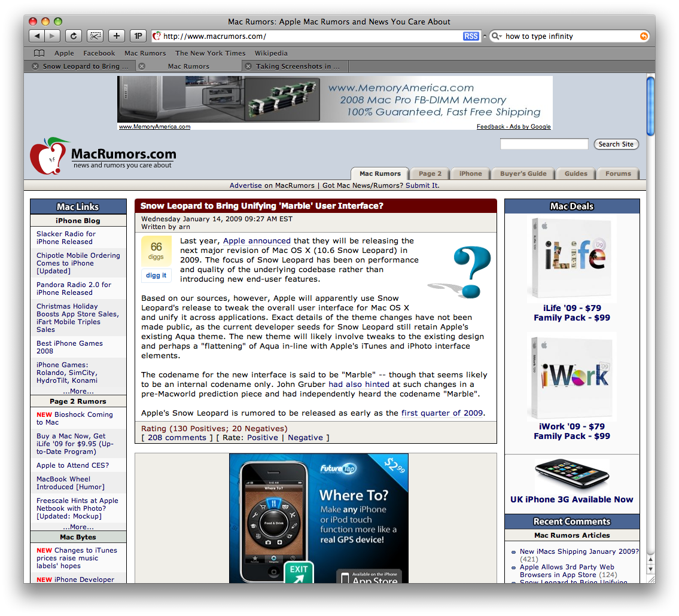The width and height of the screenshot is (679, 616).
Task: Click the MacRumors favicon in address bar
Action: click(x=157, y=36)
